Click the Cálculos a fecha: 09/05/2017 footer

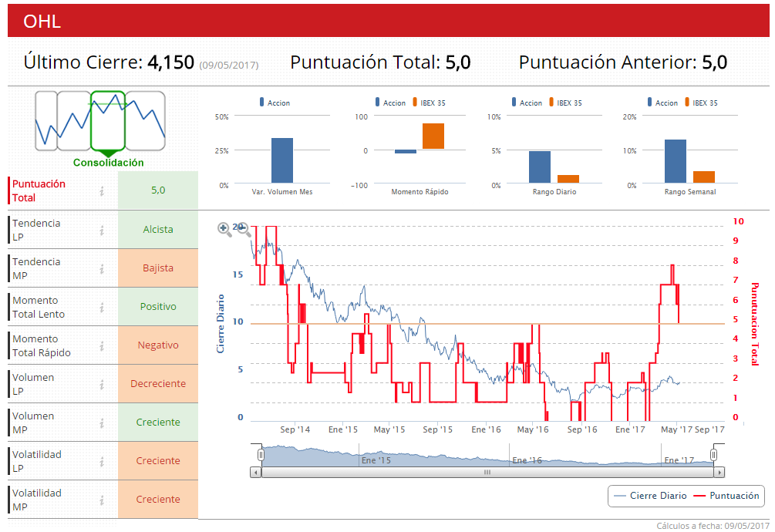tap(713, 526)
